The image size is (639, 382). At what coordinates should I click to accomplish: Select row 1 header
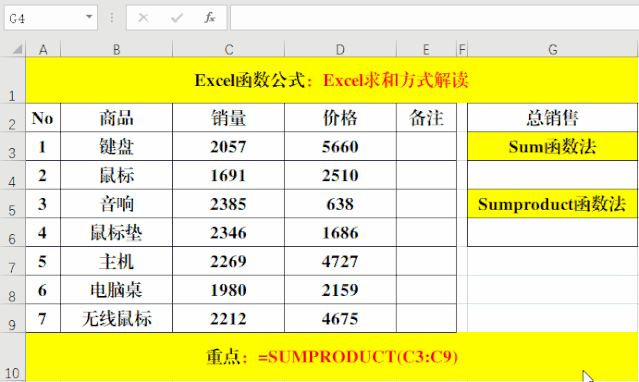[12, 80]
